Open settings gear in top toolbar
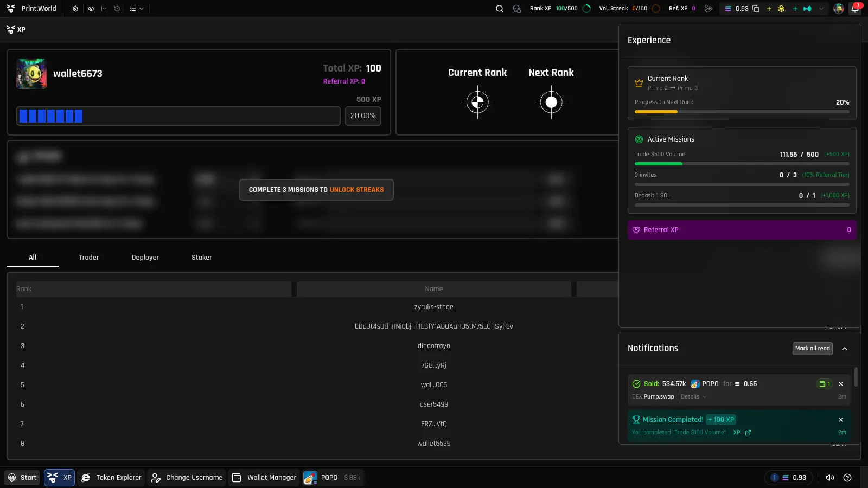The height and width of the screenshot is (488, 868). pos(75,9)
